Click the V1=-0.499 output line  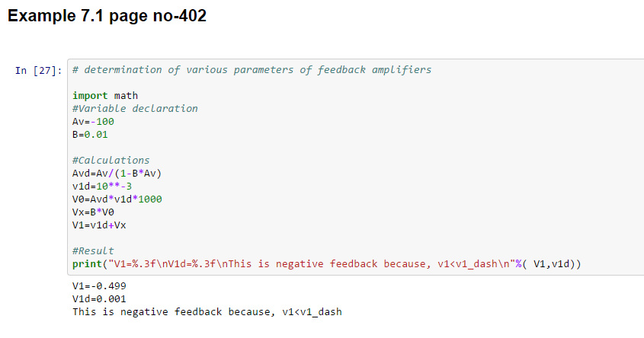click(99, 286)
